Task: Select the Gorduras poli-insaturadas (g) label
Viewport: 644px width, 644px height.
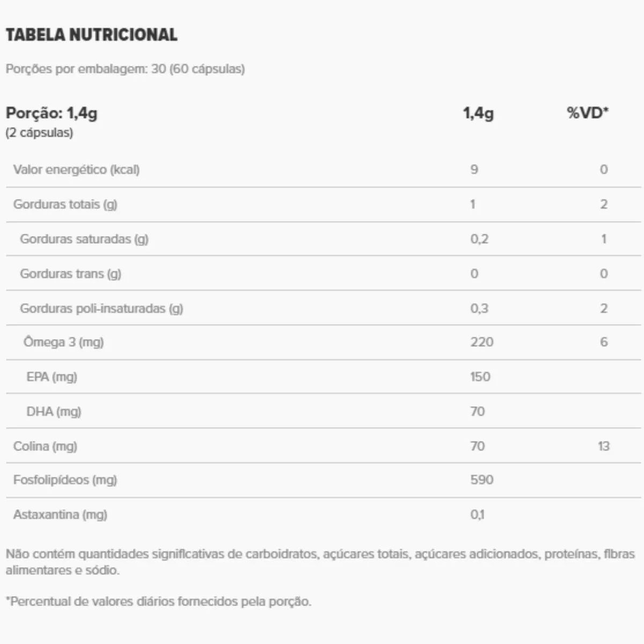Action: click(x=101, y=309)
